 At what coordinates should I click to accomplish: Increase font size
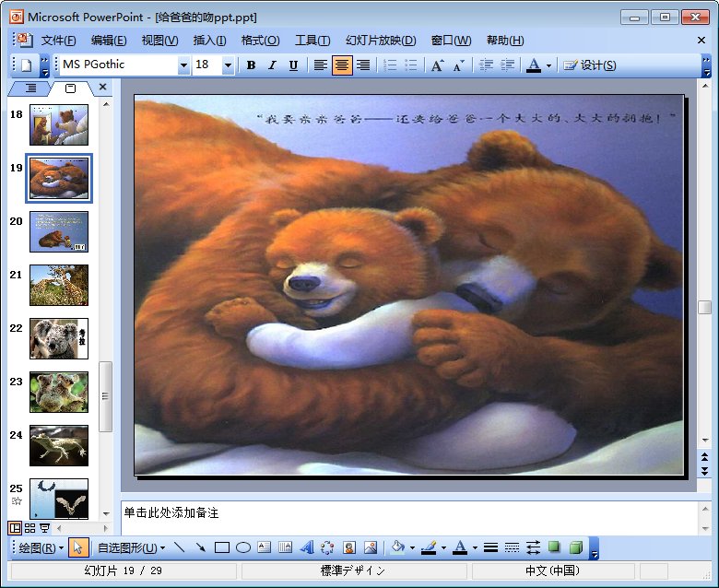438,65
